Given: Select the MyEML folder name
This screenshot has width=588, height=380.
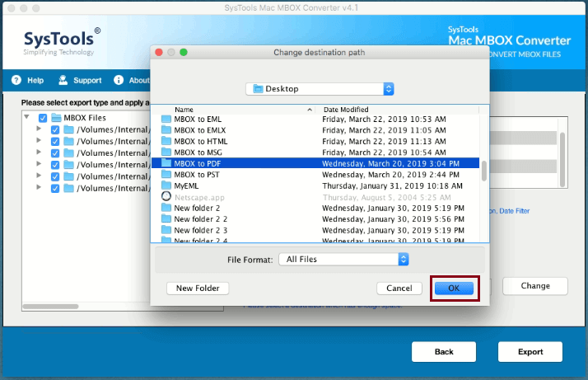Looking at the screenshot, I should tap(186, 185).
